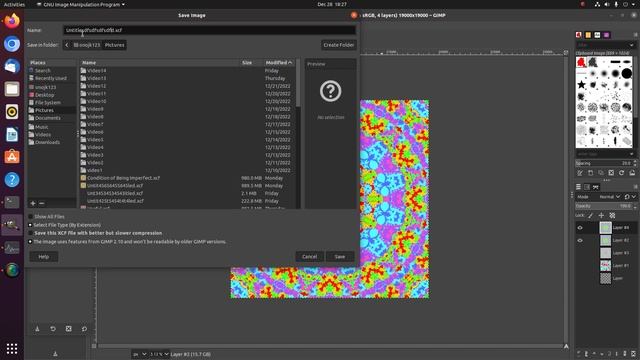Expand the GIMP 2.10 features compatibility note
This screenshot has height=360, width=640.
(30, 242)
